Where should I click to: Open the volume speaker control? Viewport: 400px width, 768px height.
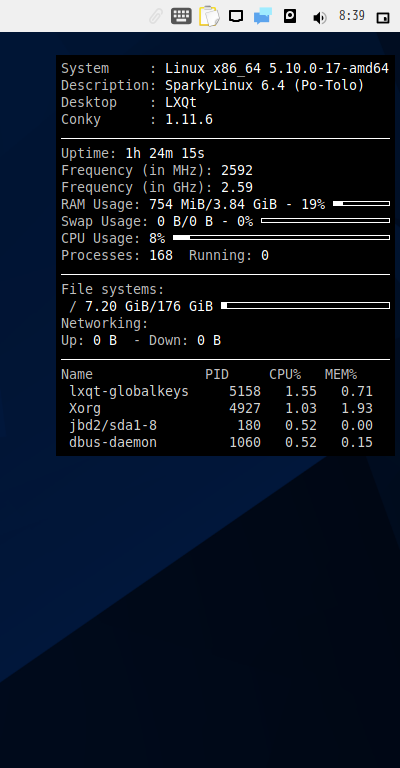(319, 18)
